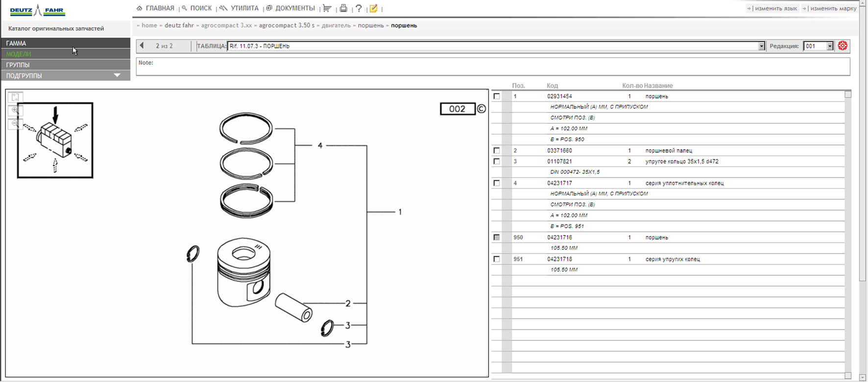This screenshot has width=868, height=382.
Task: Open help via the question mark icon
Action: click(359, 8)
